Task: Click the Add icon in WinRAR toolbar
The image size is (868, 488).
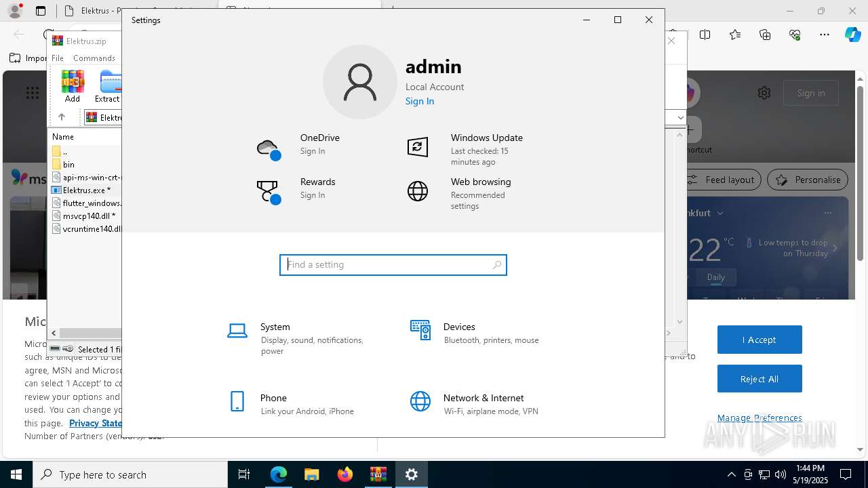Action: 73,86
